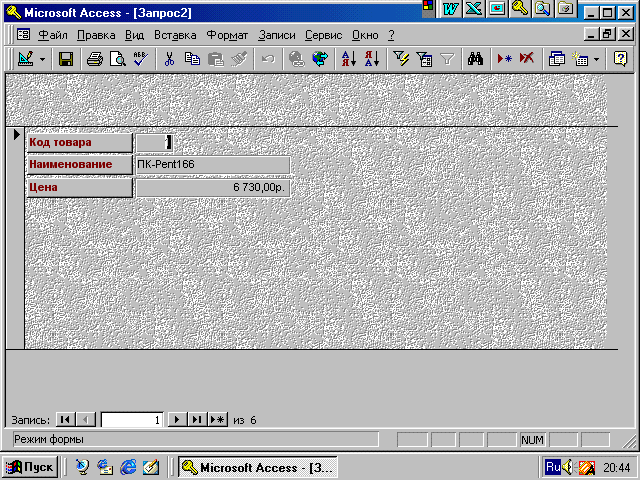Apply Filter by Selection lightning icon
The image size is (640, 480).
point(401,59)
